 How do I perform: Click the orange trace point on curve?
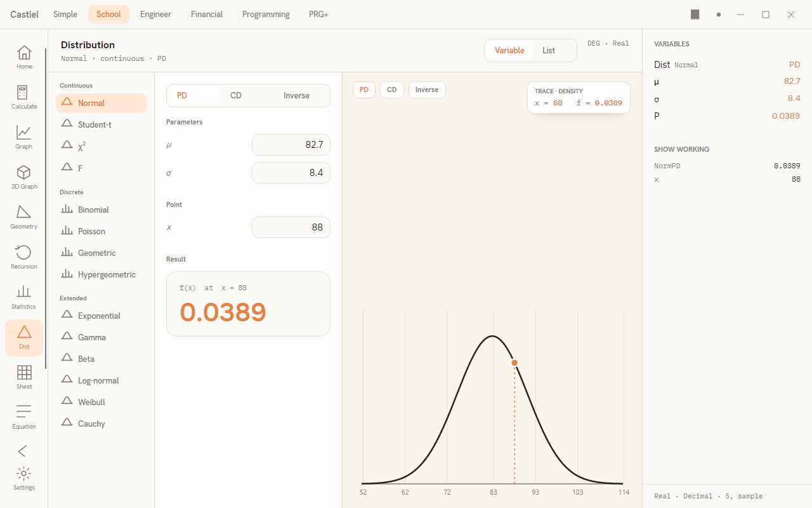[514, 363]
